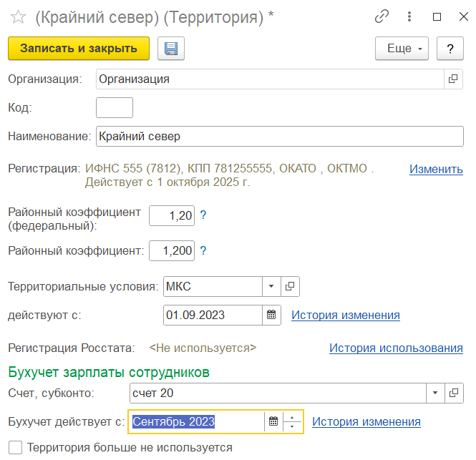Open the Еще dropdown menu
The image size is (476, 460).
(402, 48)
